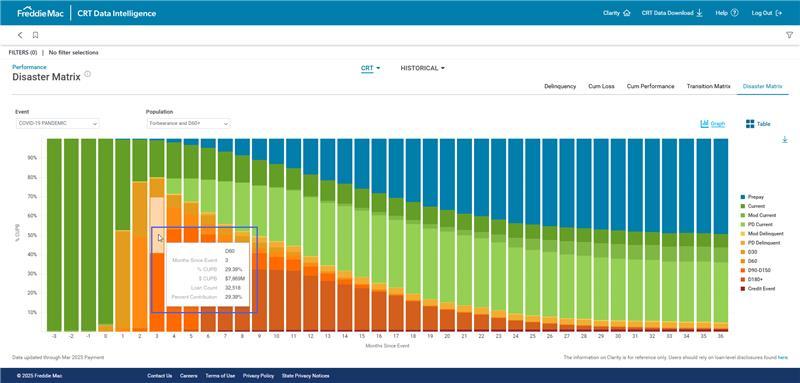Click '© 2025 Freddie Mac' footer text
The width and height of the screenshot is (800, 383).
pos(39,376)
